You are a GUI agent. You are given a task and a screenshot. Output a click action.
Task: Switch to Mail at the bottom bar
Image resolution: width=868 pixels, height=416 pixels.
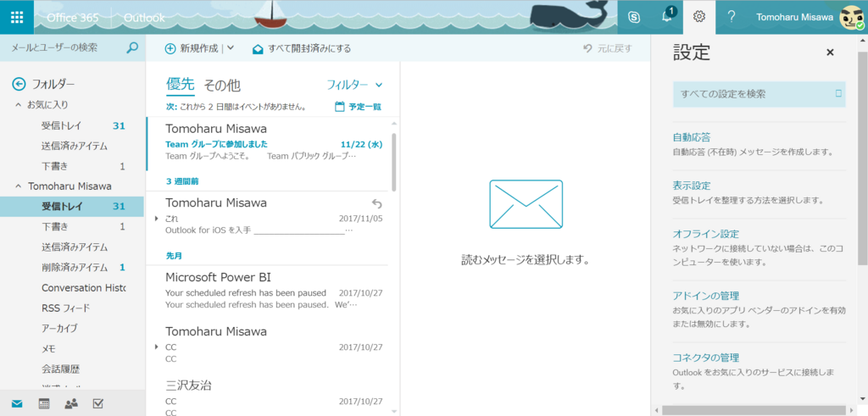tap(17, 404)
